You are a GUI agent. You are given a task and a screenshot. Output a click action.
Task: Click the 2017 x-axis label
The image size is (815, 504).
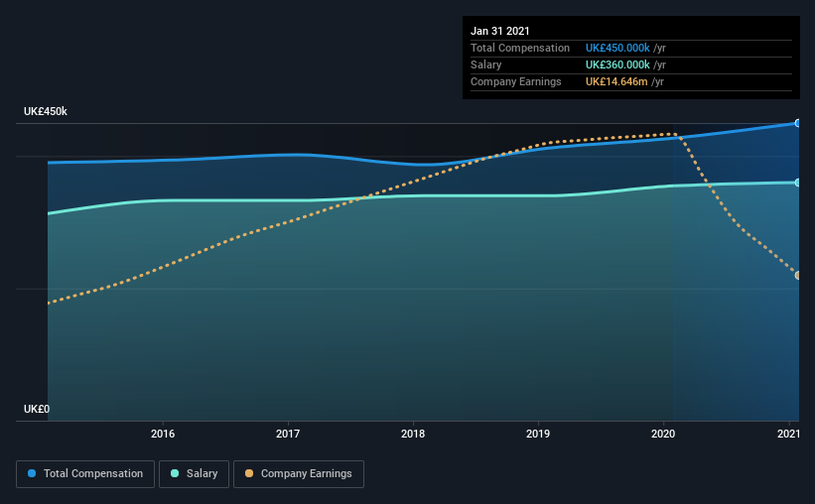point(288,434)
